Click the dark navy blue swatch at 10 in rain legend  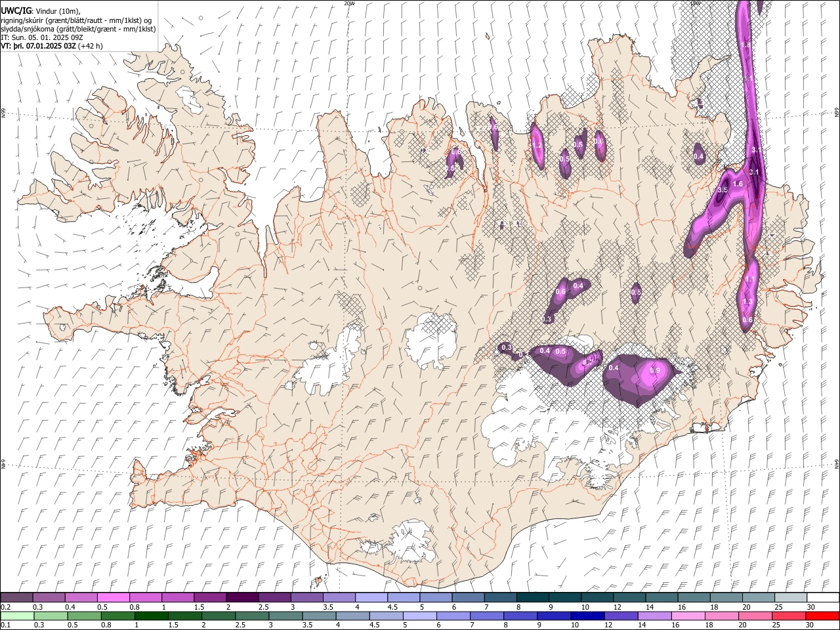point(586,616)
